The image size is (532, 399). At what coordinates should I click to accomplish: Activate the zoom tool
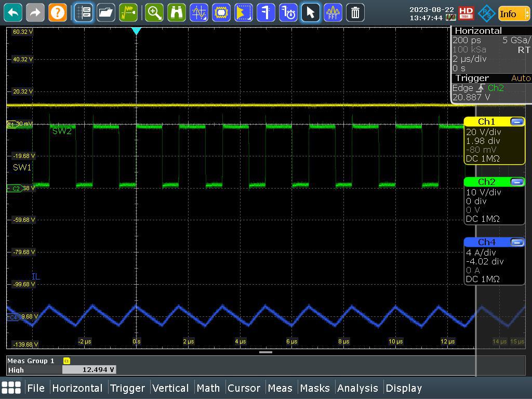[154, 12]
